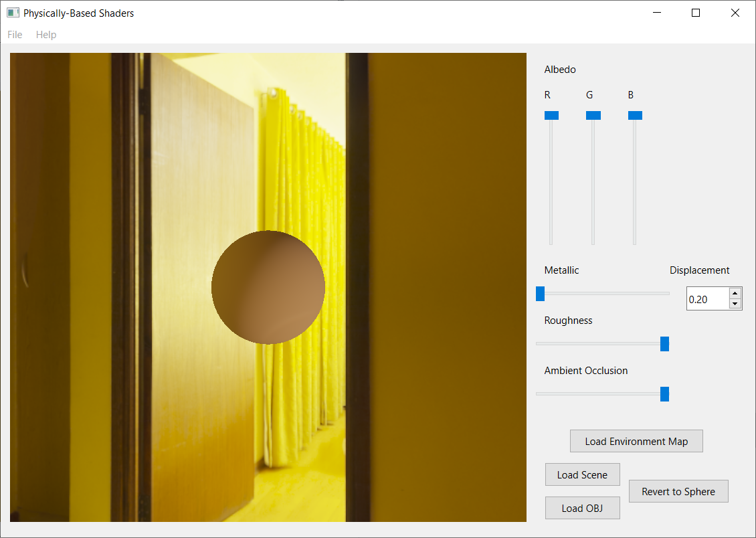Click the Load OBJ button
The image size is (756, 538).
coord(583,508)
